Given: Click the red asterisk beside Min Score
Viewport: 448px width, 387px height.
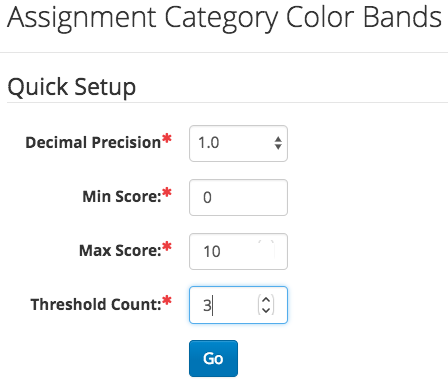Looking at the screenshot, I should coord(167,192).
